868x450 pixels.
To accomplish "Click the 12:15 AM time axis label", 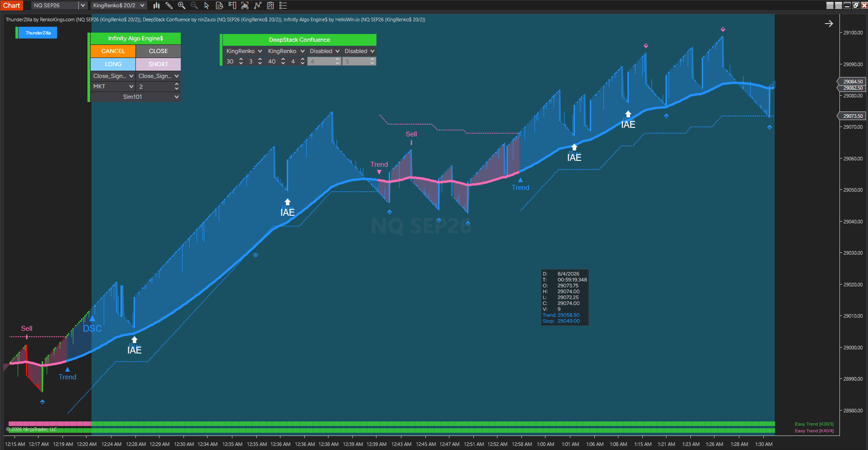I will [15, 444].
